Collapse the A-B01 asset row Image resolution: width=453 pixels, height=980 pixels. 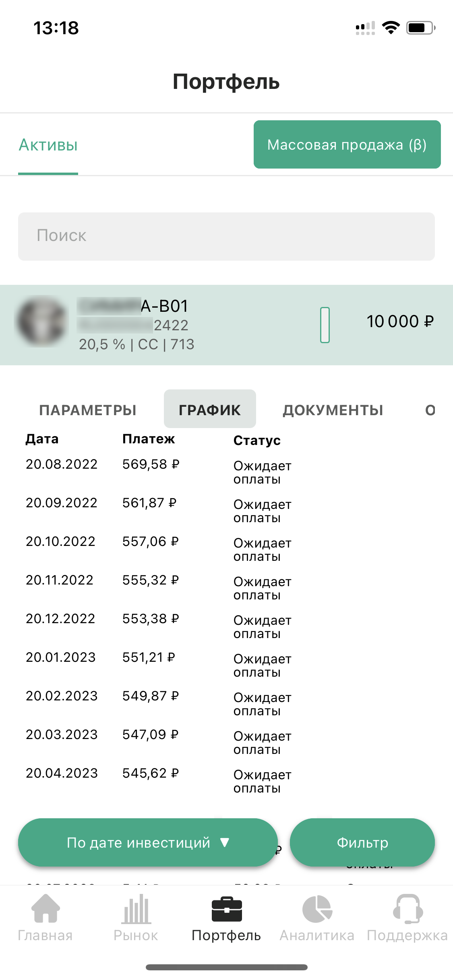coord(226,325)
